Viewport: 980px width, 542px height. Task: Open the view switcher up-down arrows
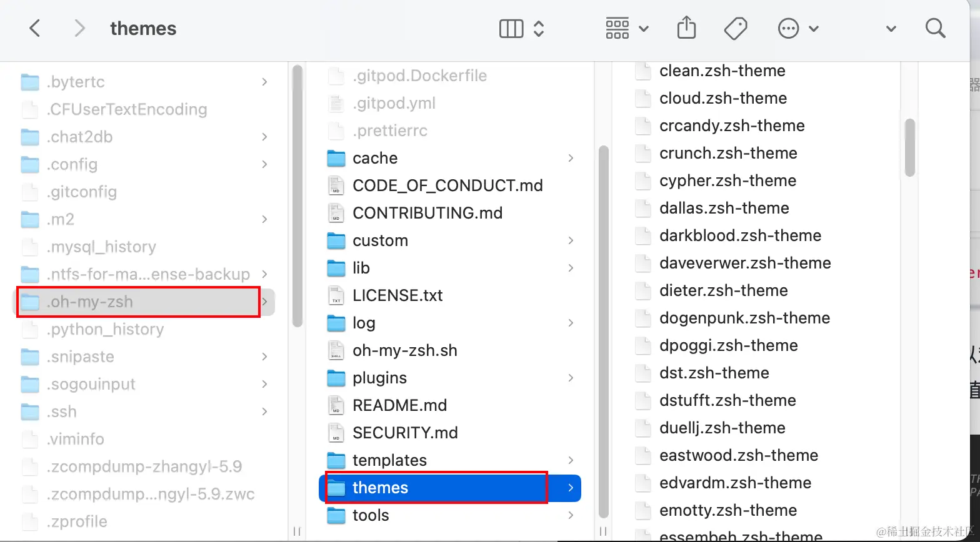(x=539, y=29)
